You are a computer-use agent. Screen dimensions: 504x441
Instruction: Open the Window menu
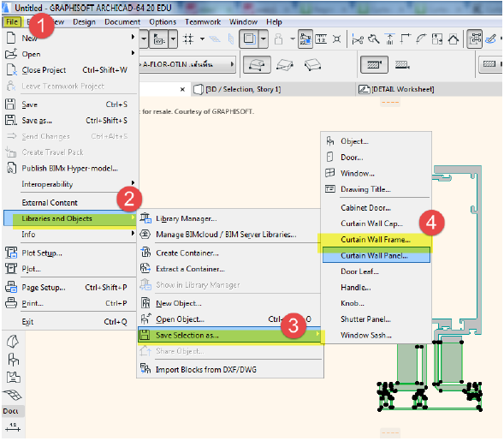pyautogui.click(x=243, y=22)
